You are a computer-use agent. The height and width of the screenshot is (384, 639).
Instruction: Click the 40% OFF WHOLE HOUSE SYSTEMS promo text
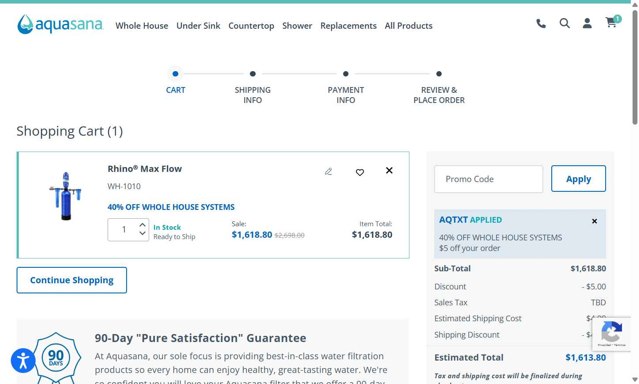pyautogui.click(x=171, y=207)
